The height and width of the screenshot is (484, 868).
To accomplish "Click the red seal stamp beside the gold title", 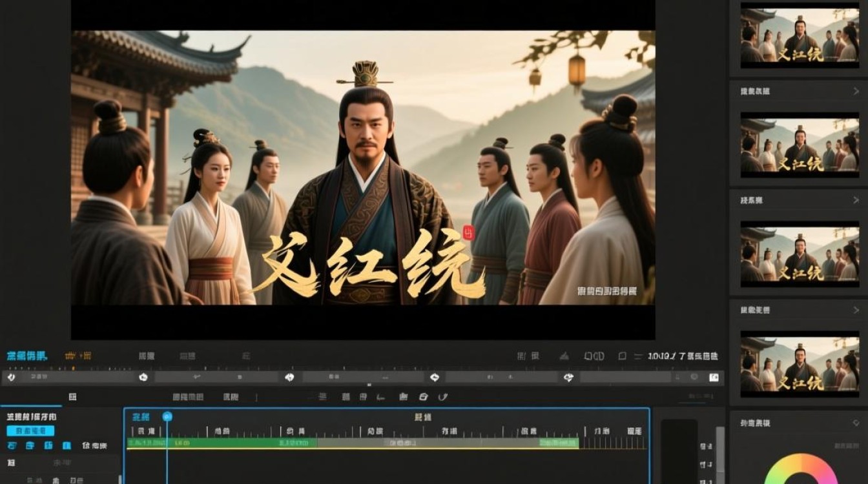I will pos(468,234).
